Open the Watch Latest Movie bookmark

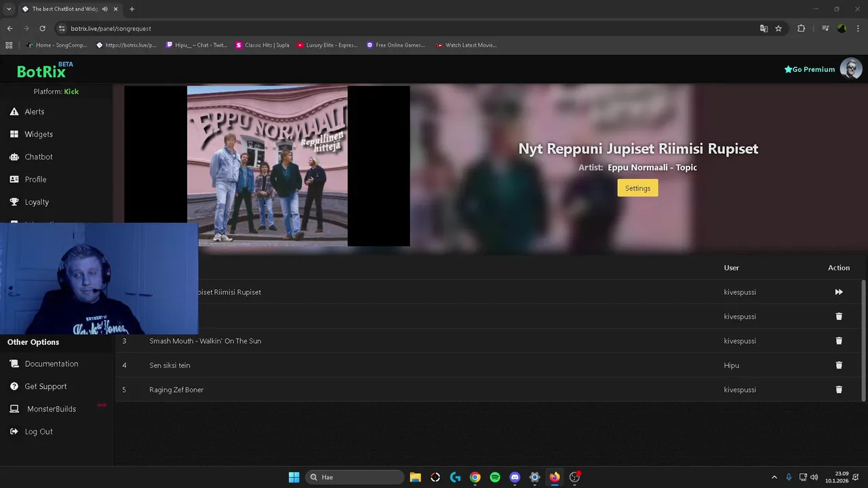click(467, 45)
